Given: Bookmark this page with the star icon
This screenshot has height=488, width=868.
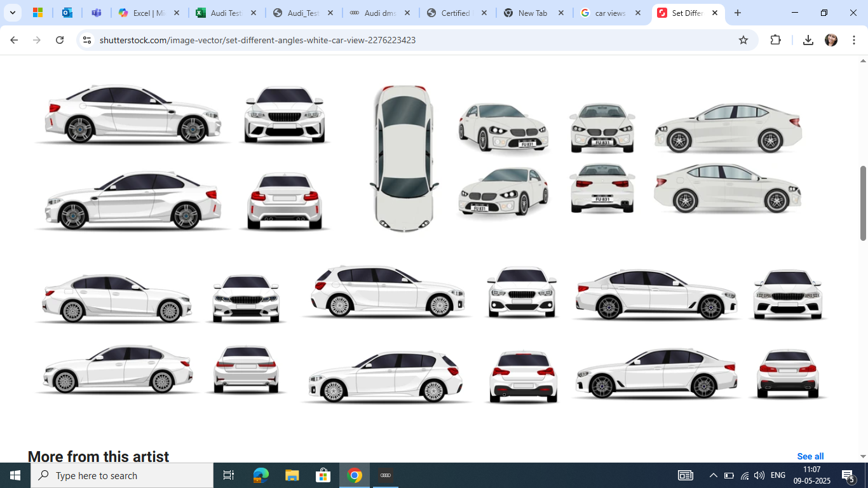Looking at the screenshot, I should [x=743, y=40].
